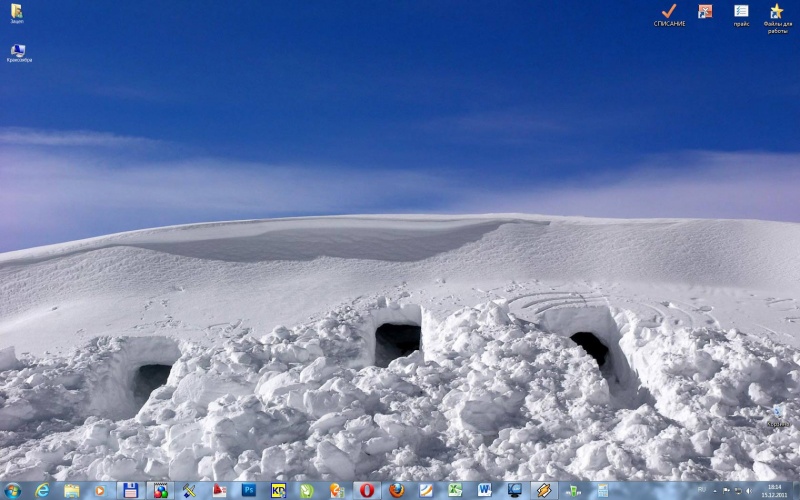Screen dimensions: 800x500
Task: Open Windows Explorer folder icon in taskbar
Action: (71, 490)
